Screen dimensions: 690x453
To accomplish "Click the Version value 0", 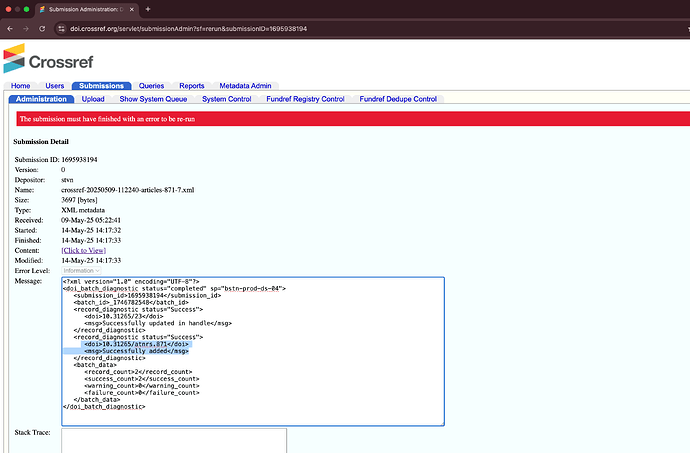I will coord(63,170).
